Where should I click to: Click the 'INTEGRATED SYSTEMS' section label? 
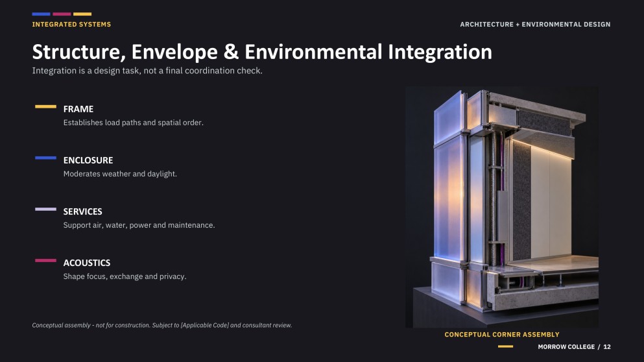pos(71,24)
